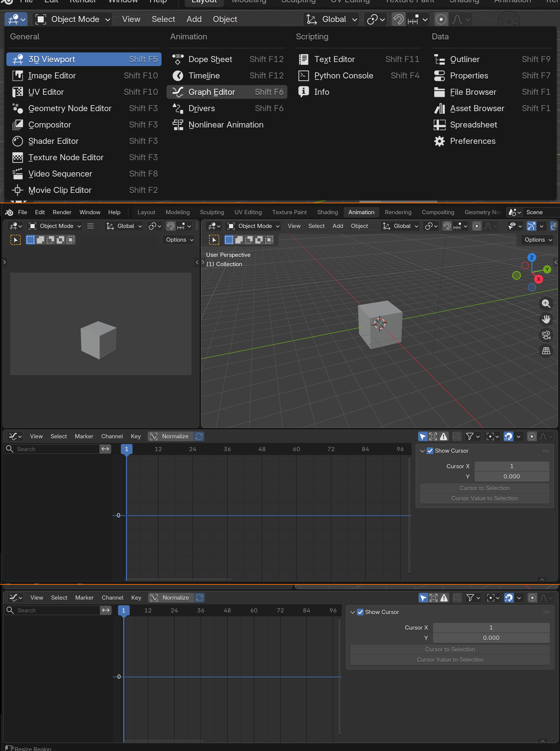Uncheck Show Cursor in the middle graph editor
The image size is (560, 751).
430,451
